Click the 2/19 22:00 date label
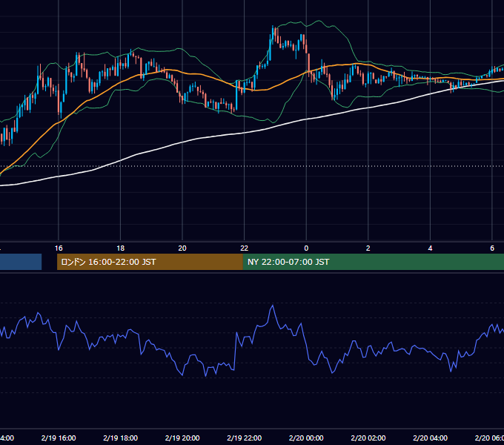The image size is (504, 445). coord(245,438)
